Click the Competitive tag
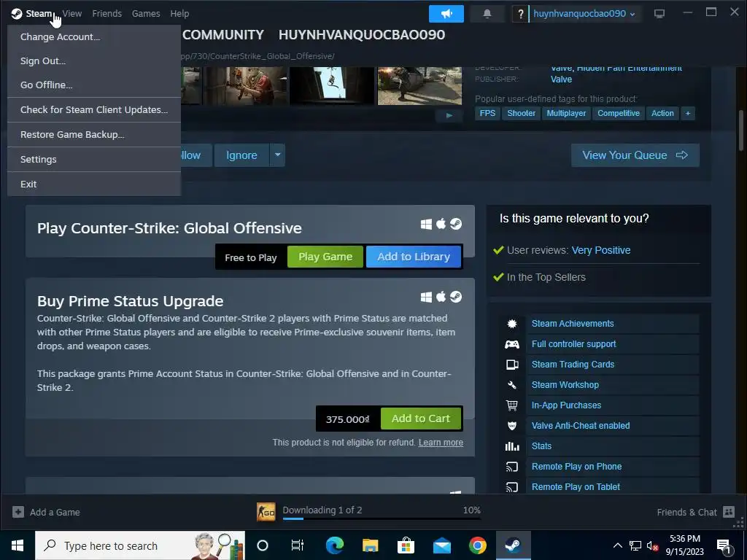The image size is (747, 560). point(619,113)
